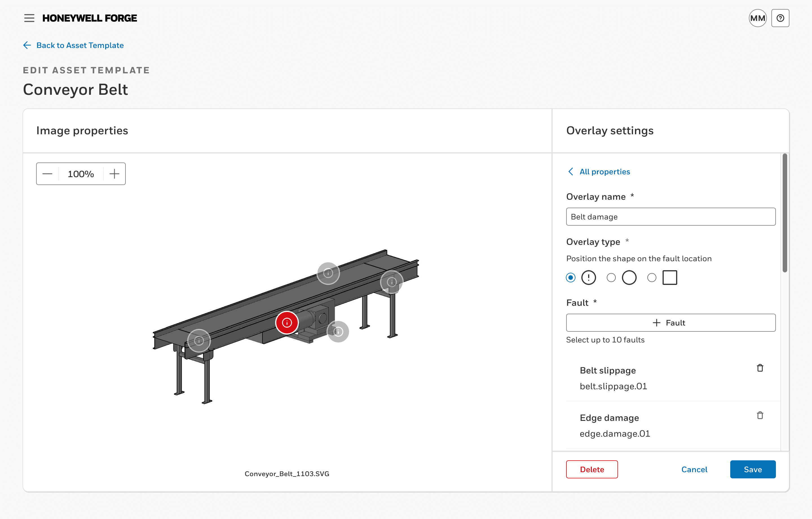Click Cancel to discard overlay changes
Screen dimensions: 812x519
[694, 469]
